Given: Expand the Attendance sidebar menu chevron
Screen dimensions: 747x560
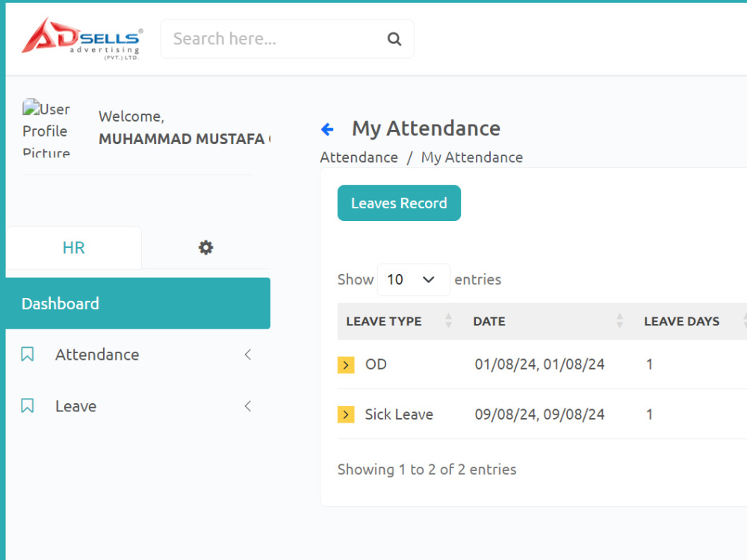Looking at the screenshot, I should point(248,354).
